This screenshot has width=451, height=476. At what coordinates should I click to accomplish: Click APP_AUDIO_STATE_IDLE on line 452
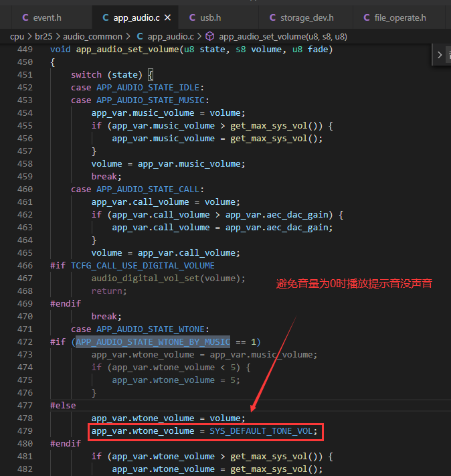pos(148,88)
